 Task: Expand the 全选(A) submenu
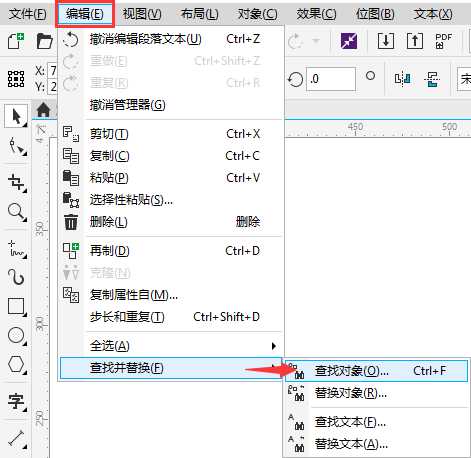pos(171,346)
